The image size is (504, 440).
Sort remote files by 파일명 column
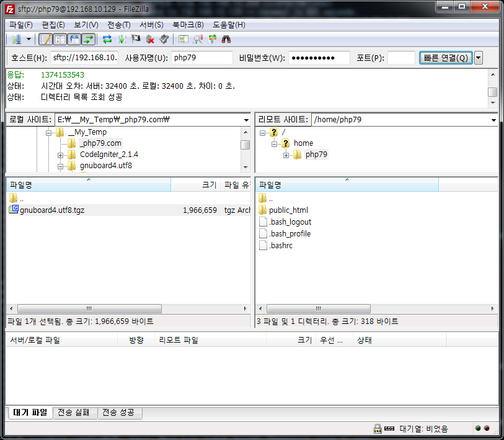347,185
